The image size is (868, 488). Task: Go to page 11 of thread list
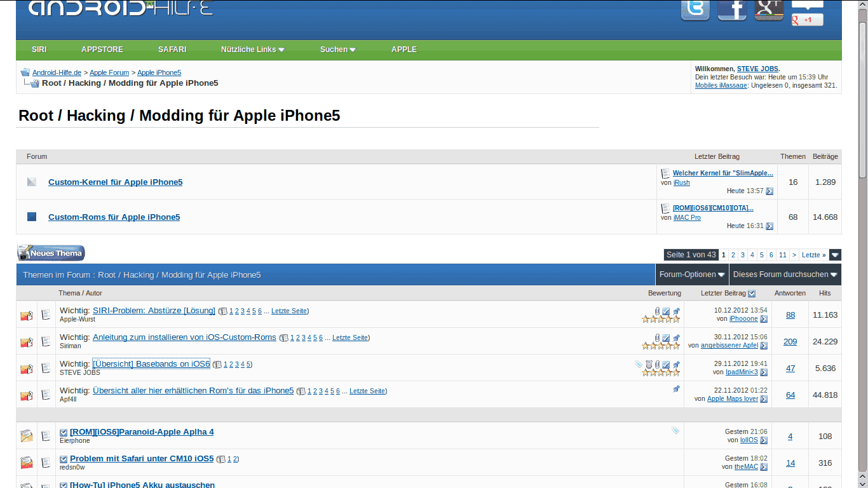click(x=783, y=255)
